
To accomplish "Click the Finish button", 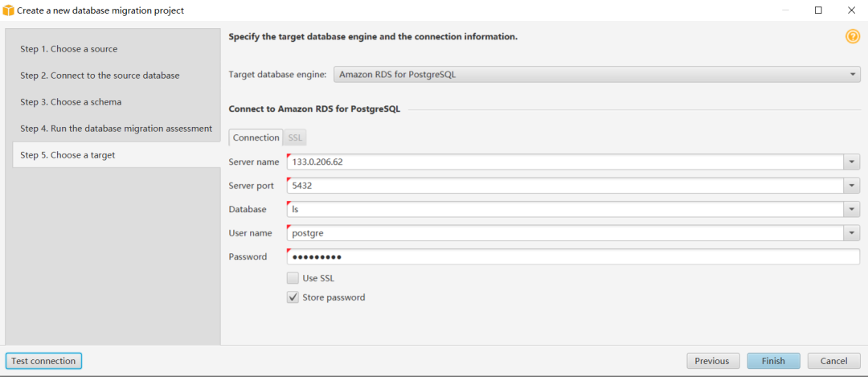I will point(772,361).
